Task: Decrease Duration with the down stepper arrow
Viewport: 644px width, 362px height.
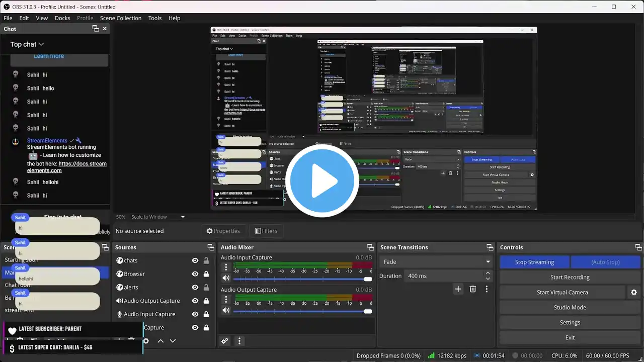Action: tap(487, 279)
